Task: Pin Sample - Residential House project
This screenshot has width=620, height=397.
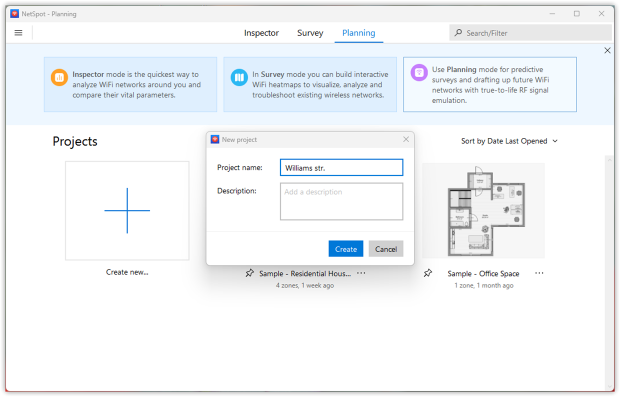Action: [249, 273]
